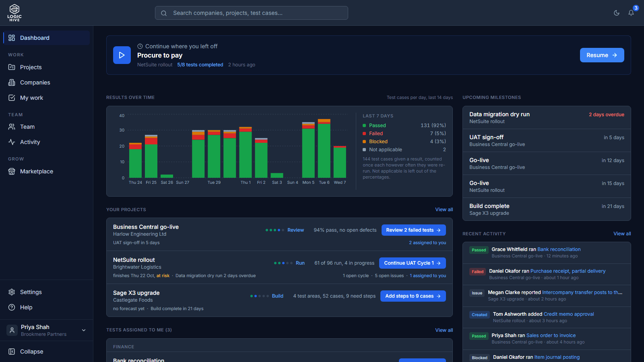Click the green Passed legend swatch
Image resolution: width=644 pixels, height=362 pixels.
pos(364,125)
